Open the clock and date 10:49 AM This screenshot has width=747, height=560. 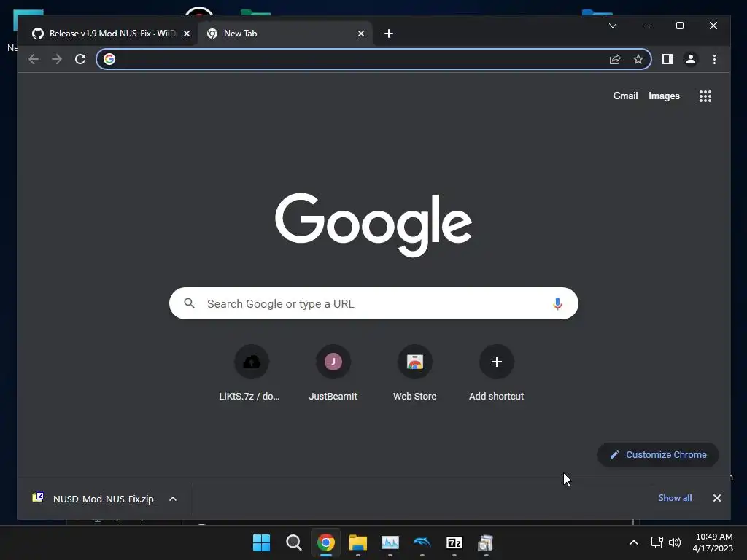pos(713,542)
